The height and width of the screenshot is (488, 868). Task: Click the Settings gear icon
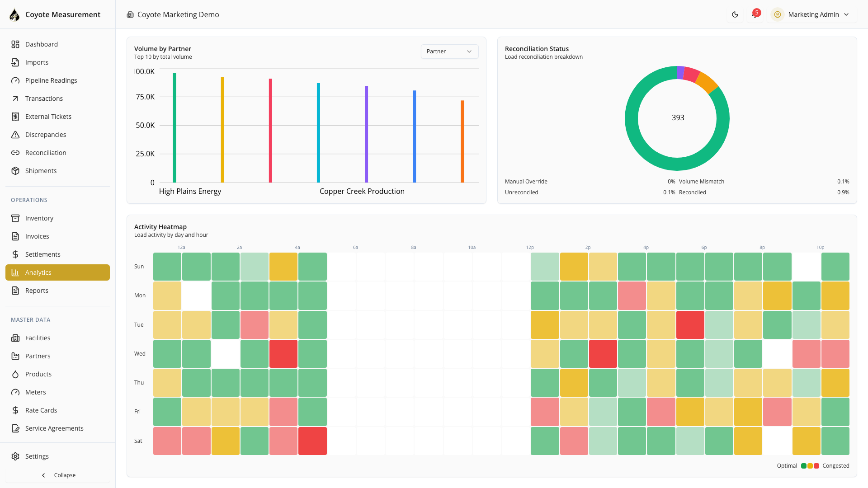pyautogui.click(x=15, y=456)
